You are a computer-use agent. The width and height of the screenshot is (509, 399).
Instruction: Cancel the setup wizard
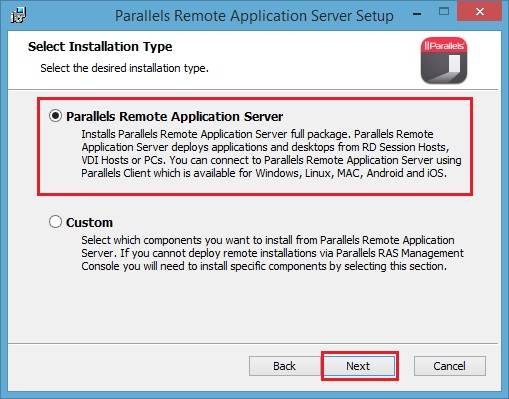tap(449, 366)
